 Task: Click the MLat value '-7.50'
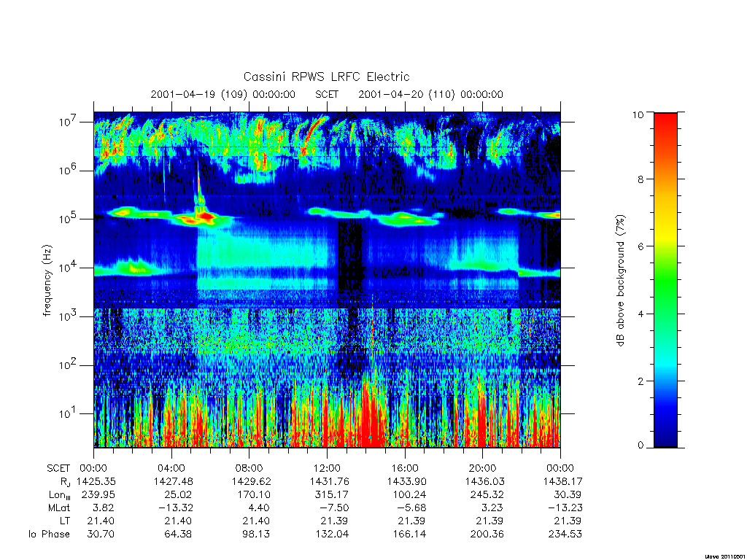[334, 507]
